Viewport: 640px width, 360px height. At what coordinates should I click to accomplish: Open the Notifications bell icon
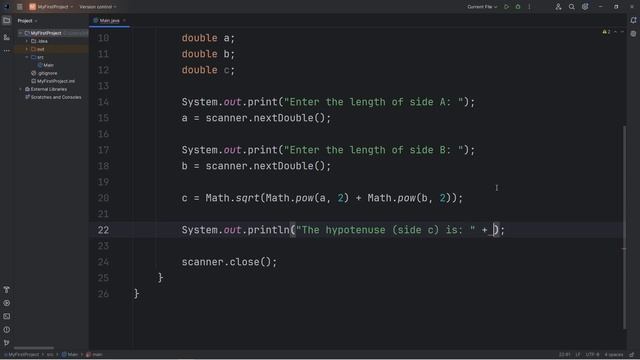click(633, 20)
